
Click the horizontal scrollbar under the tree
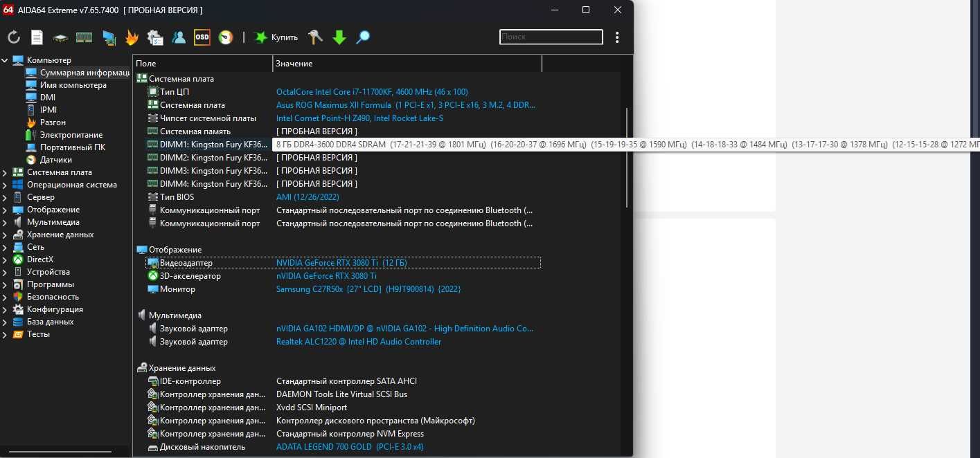point(60,453)
